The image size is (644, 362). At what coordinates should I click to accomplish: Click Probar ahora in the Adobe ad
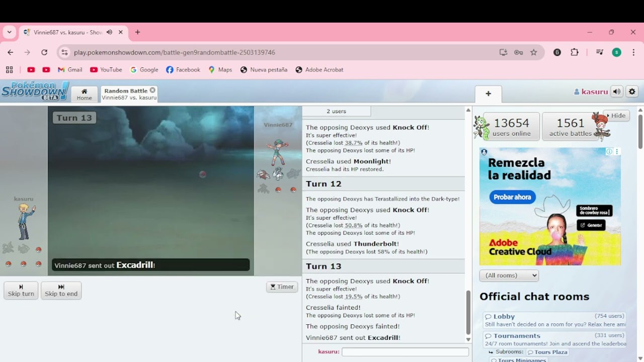[x=513, y=197]
